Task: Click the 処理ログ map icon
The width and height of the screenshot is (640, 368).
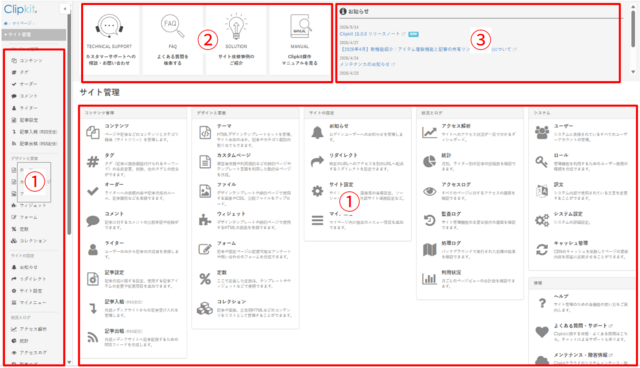Action: (429, 250)
